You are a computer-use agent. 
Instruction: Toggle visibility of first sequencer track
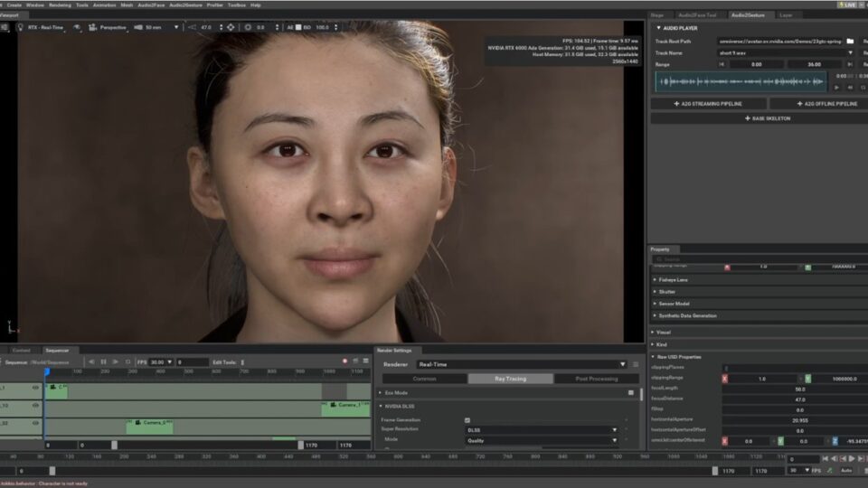tap(35, 388)
